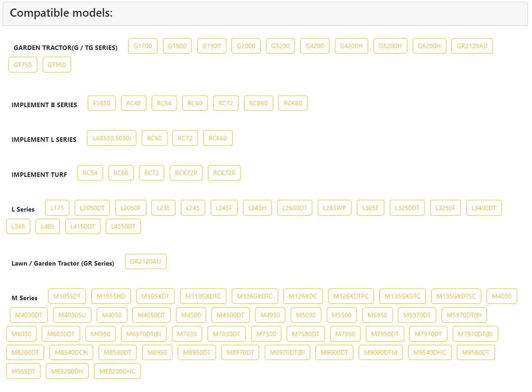532x392 pixels.
Task: Select the G3200 model tag
Action: [280, 46]
